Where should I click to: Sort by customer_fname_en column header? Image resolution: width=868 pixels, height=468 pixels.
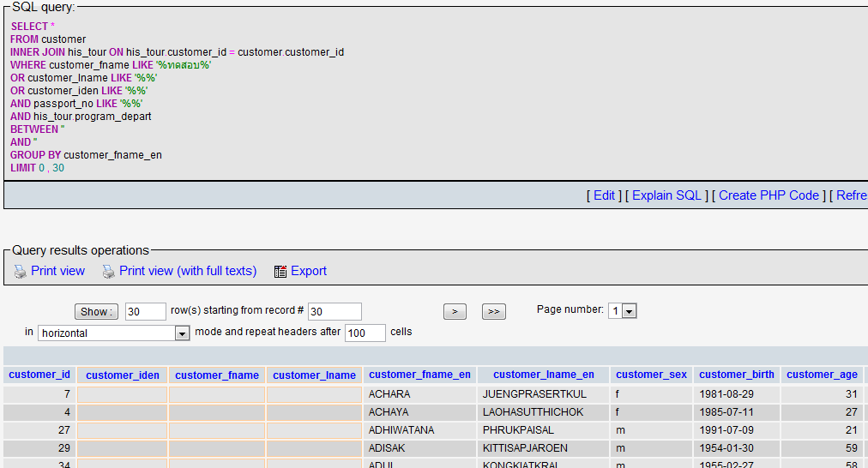pos(419,375)
